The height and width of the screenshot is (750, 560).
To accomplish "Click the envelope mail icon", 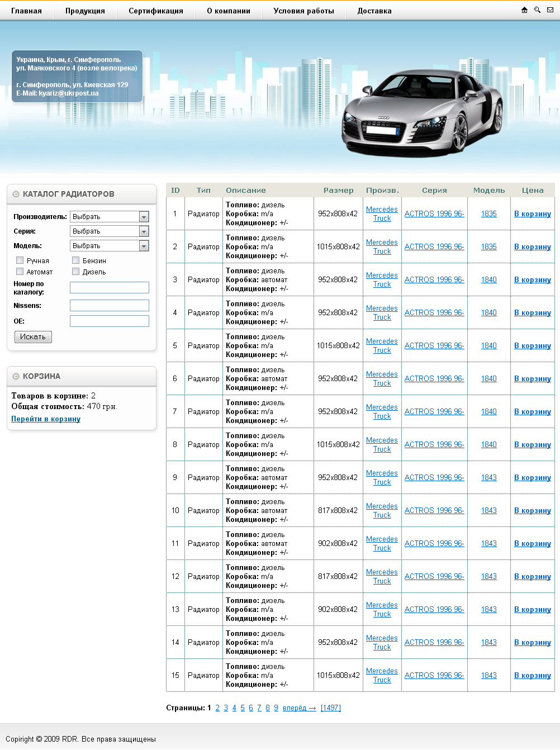I will tap(550, 10).
